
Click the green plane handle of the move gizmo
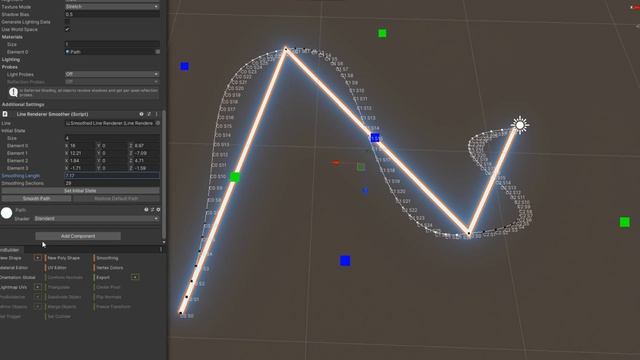coord(361,167)
